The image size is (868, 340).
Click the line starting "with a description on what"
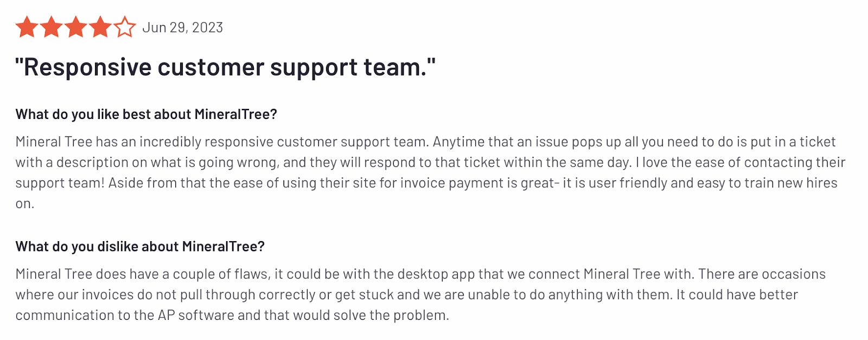430,162
